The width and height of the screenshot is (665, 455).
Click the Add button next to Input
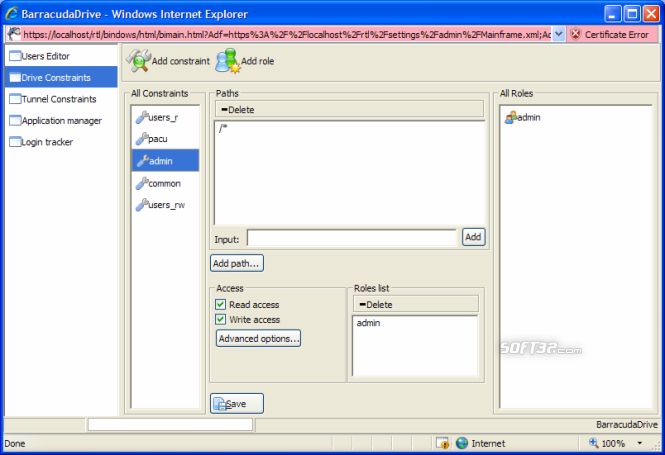(473, 237)
